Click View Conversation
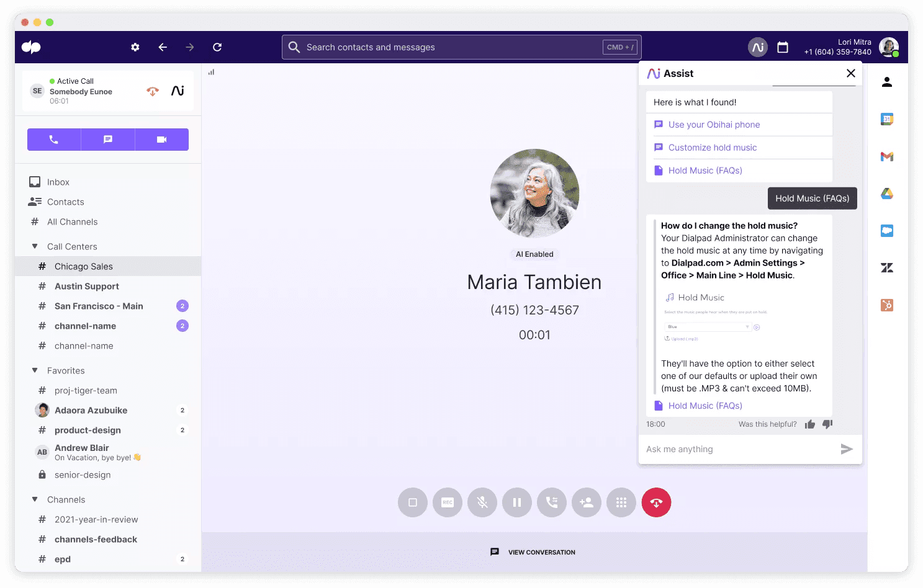This screenshot has width=923, height=588. click(x=533, y=552)
